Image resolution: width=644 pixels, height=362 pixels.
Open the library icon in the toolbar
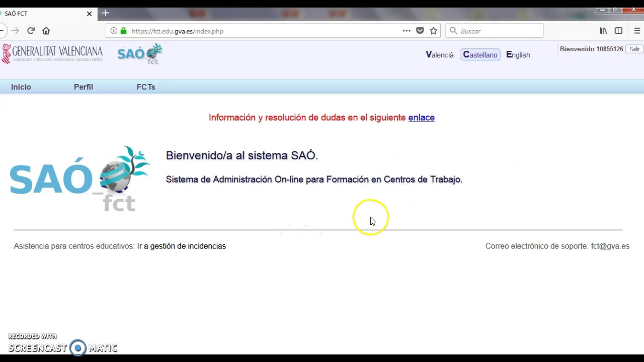(603, 31)
